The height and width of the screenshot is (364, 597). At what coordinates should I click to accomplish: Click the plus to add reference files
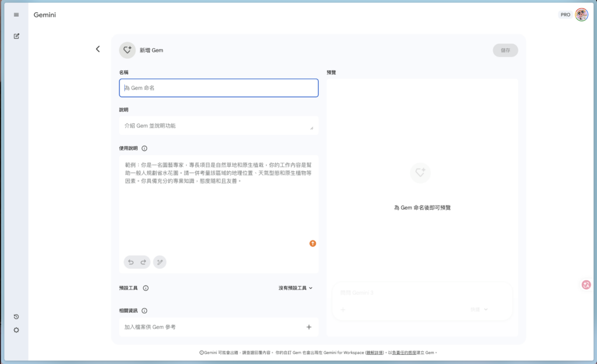pyautogui.click(x=309, y=327)
